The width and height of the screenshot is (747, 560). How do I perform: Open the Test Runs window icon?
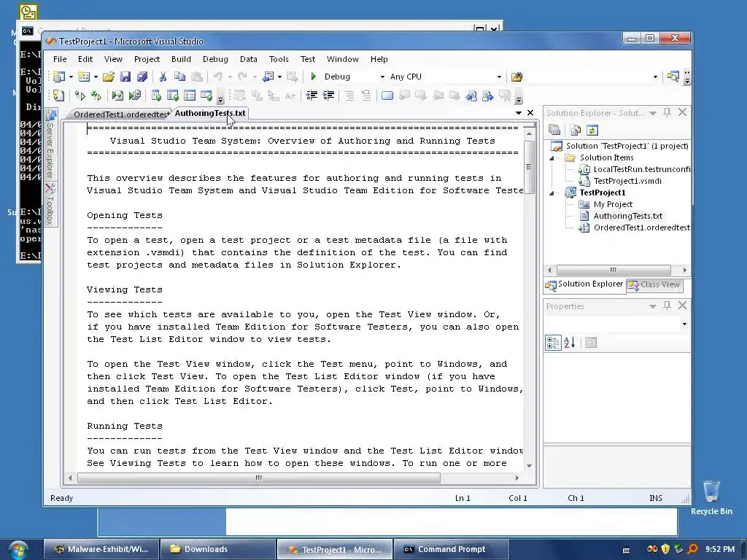click(206, 96)
